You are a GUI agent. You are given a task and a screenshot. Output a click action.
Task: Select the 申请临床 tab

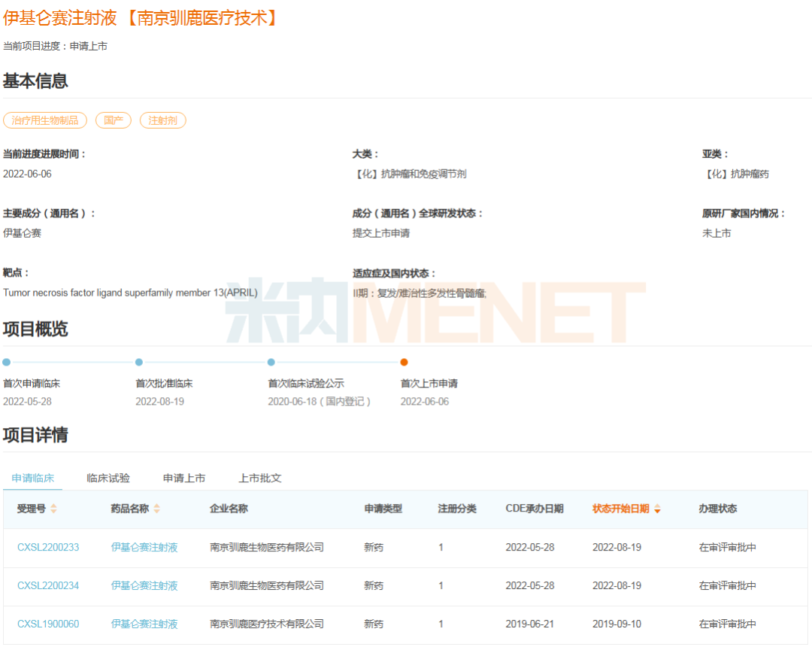tap(33, 478)
